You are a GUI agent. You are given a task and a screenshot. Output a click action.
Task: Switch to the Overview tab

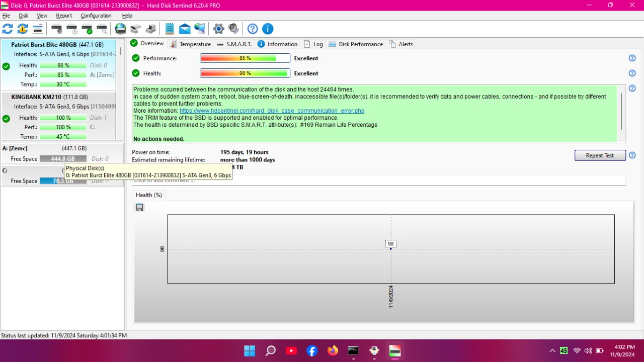pyautogui.click(x=147, y=44)
